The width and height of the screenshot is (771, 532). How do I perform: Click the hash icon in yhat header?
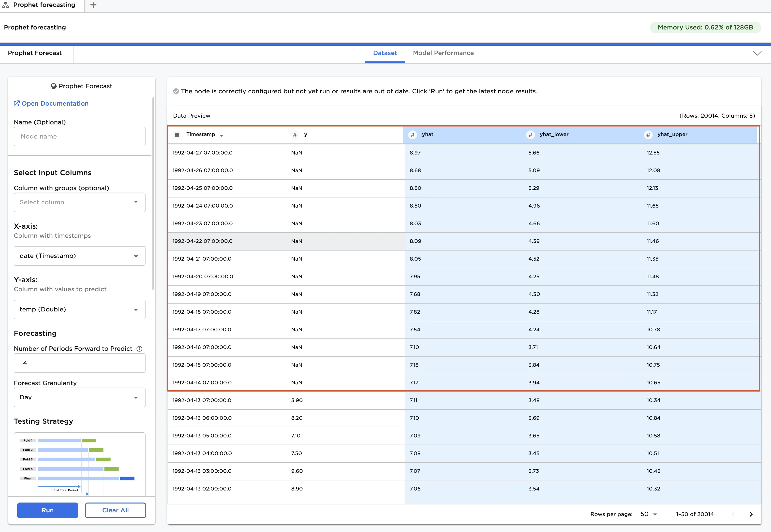tap(412, 135)
